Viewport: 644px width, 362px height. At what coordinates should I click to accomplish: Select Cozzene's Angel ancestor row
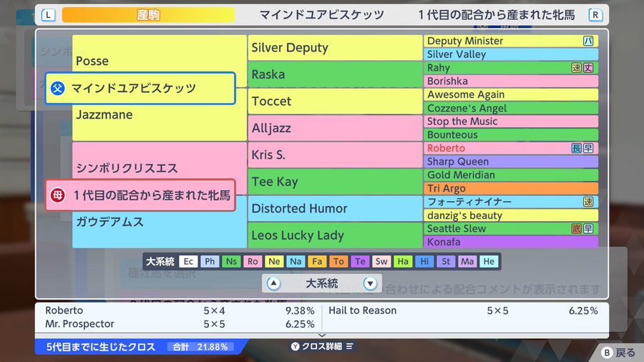[x=511, y=108]
